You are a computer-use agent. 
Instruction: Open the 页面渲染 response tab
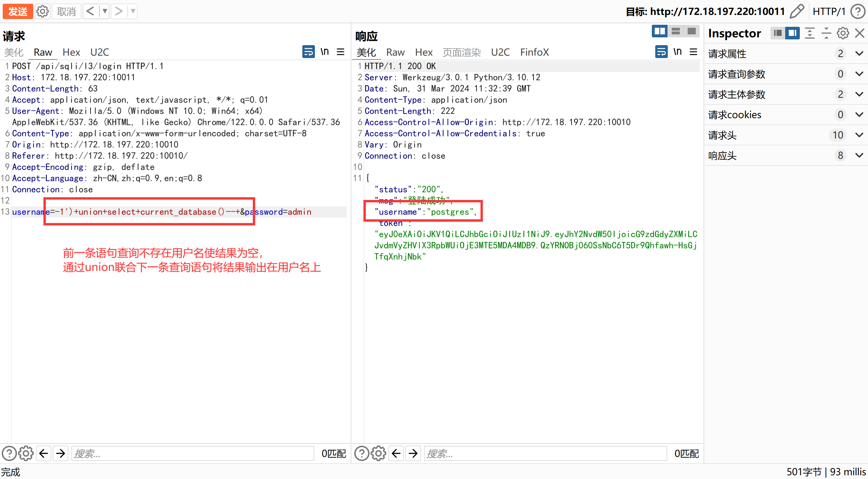pos(461,52)
